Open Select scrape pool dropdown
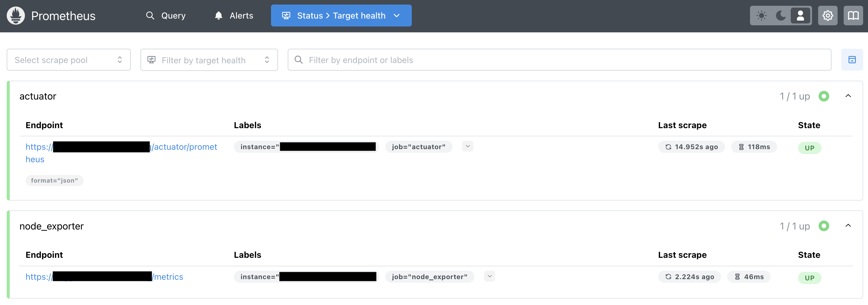Viewport: 868px width, 305px height. click(x=69, y=60)
